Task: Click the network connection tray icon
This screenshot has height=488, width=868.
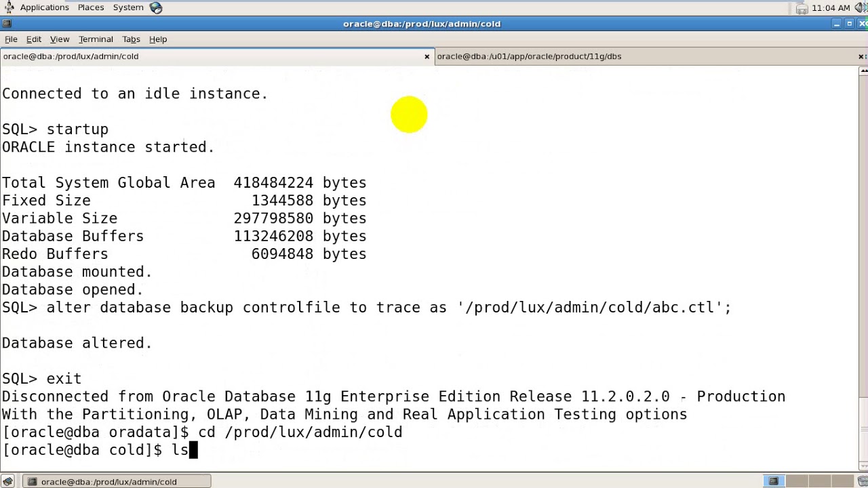Action: [x=802, y=8]
